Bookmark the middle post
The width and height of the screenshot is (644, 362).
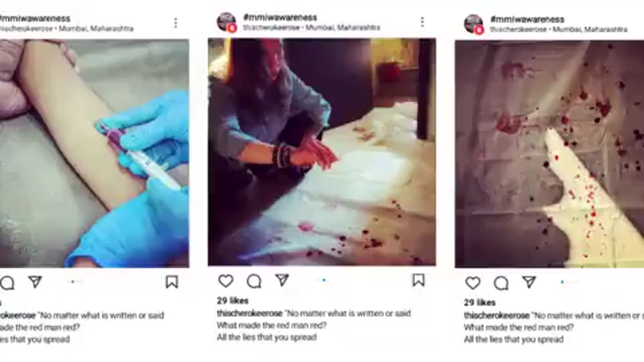(418, 281)
